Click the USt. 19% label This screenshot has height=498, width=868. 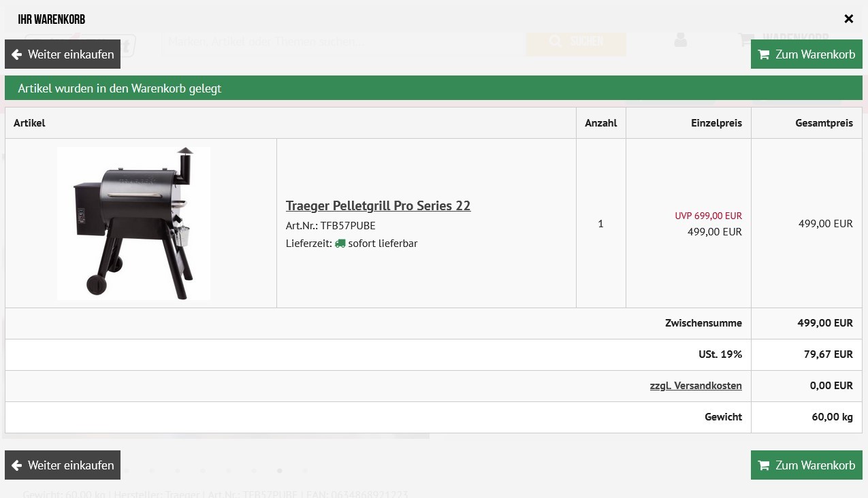click(x=720, y=354)
